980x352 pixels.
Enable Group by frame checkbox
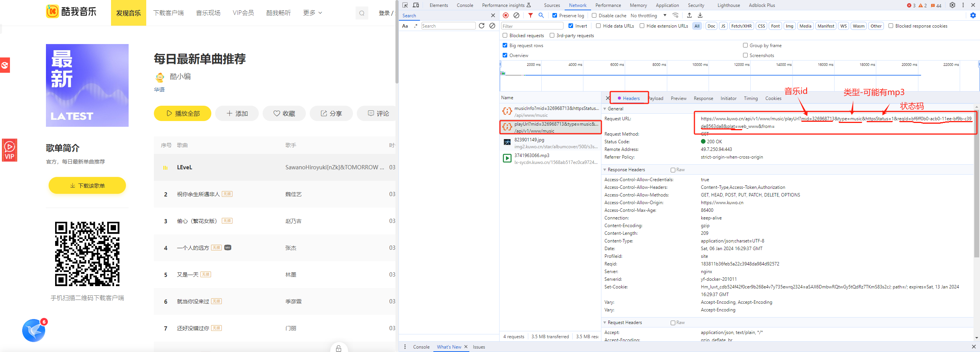(x=745, y=45)
